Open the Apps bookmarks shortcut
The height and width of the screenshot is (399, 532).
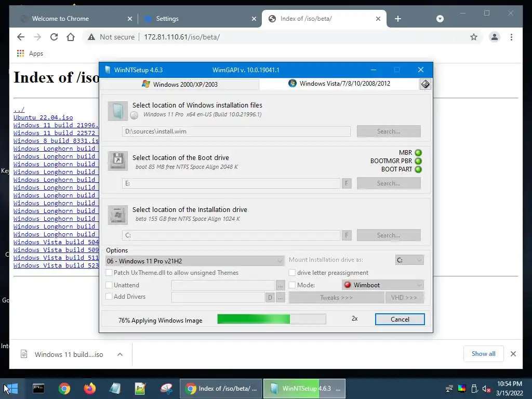30,54
